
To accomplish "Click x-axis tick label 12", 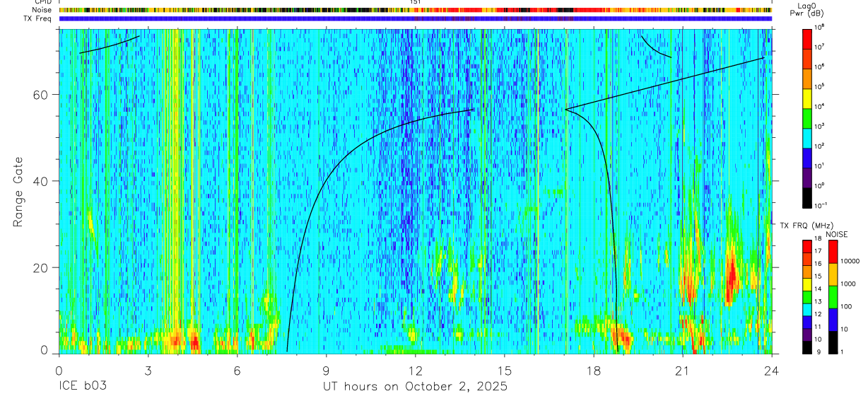I will (416, 370).
